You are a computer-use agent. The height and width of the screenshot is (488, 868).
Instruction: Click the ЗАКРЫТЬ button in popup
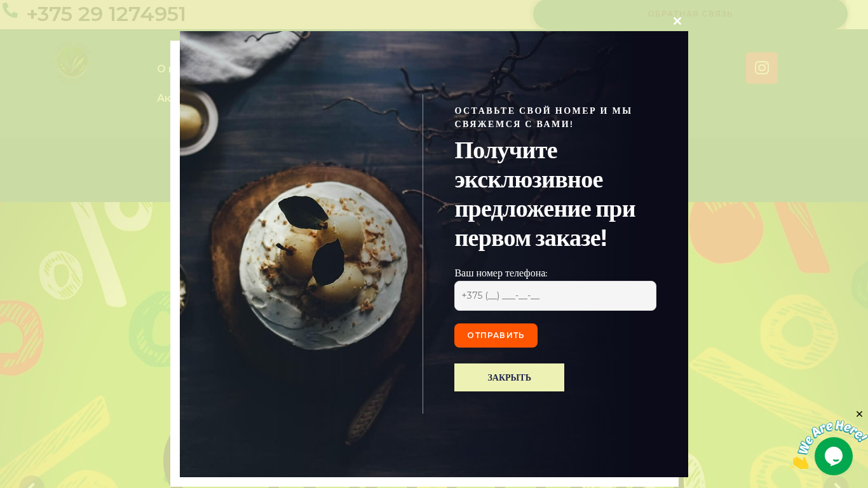pos(509,377)
